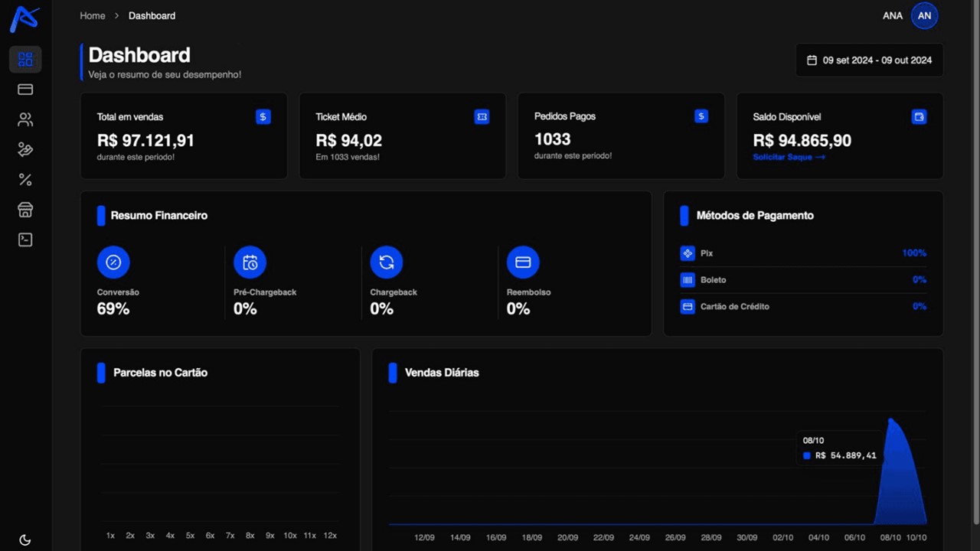Open the terminal/developer sidebar icon

(25, 240)
